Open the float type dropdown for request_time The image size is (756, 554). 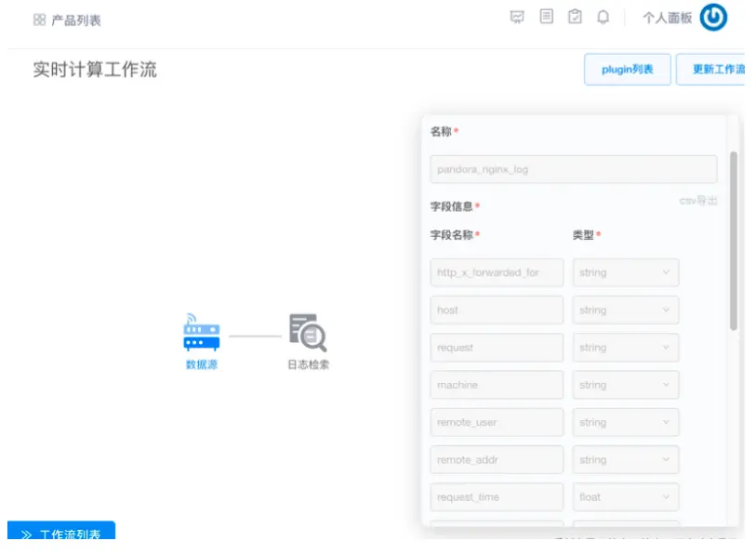pos(626,496)
